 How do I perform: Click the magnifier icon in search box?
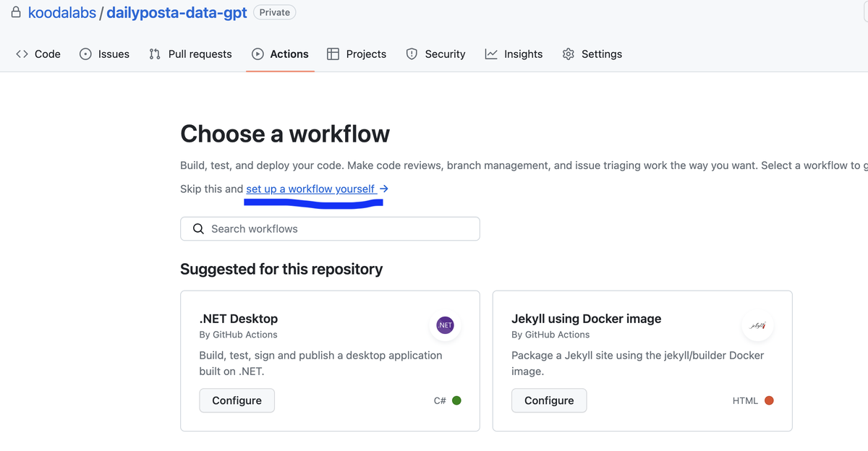pyautogui.click(x=198, y=228)
